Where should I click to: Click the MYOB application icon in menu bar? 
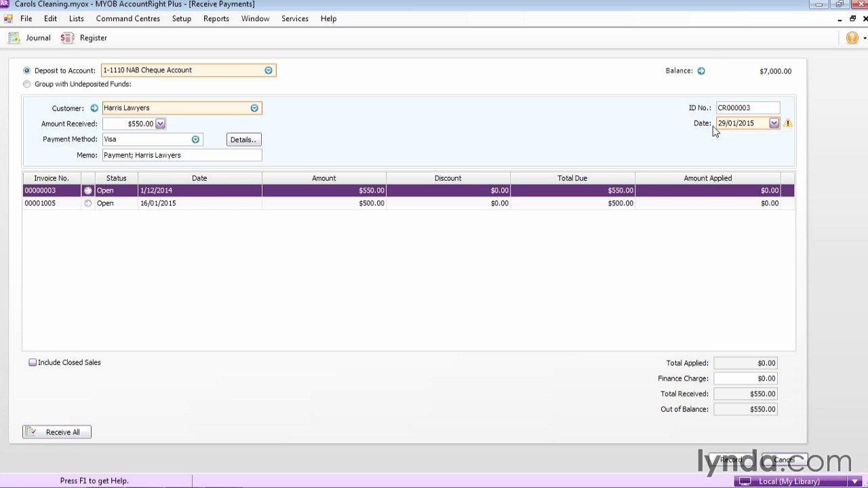click(8, 19)
